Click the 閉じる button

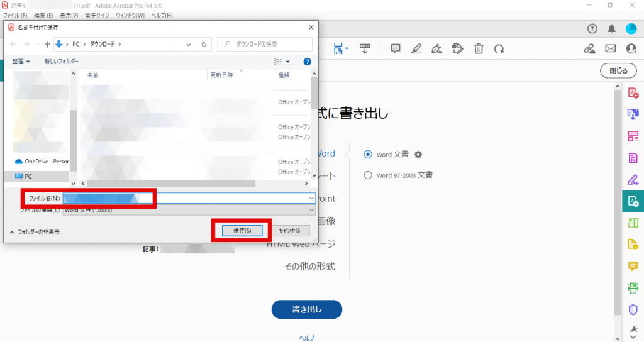click(x=618, y=70)
